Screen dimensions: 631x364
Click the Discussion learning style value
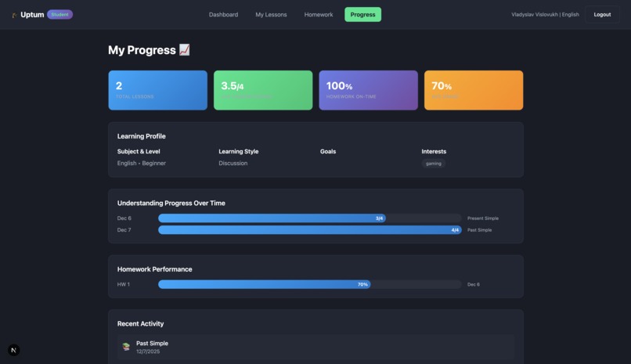click(233, 163)
